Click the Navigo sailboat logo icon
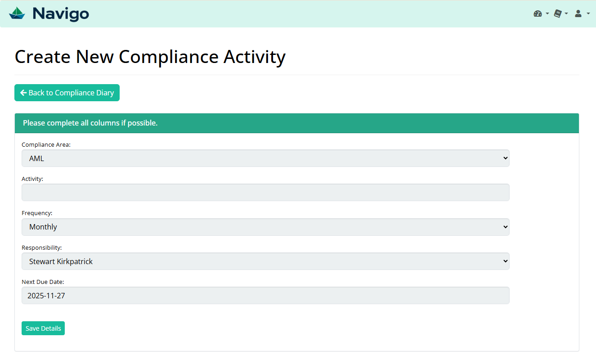This screenshot has width=596, height=364. pos(17,13)
